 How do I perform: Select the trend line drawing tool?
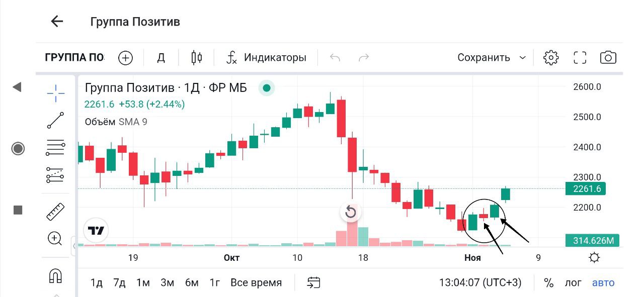55,121
